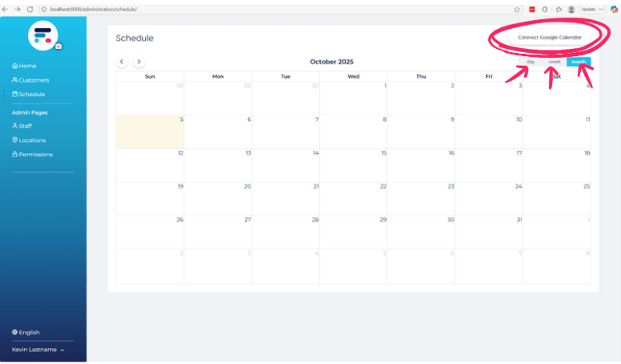Click the company logo in the sidebar
Viewport: 621px width, 364px height.
pyautogui.click(x=43, y=34)
